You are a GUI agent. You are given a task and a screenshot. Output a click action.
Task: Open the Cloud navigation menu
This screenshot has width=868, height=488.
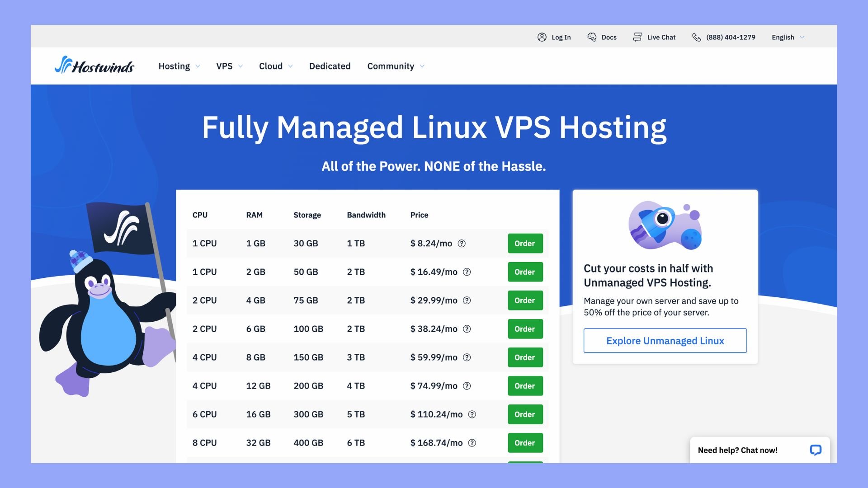click(276, 66)
